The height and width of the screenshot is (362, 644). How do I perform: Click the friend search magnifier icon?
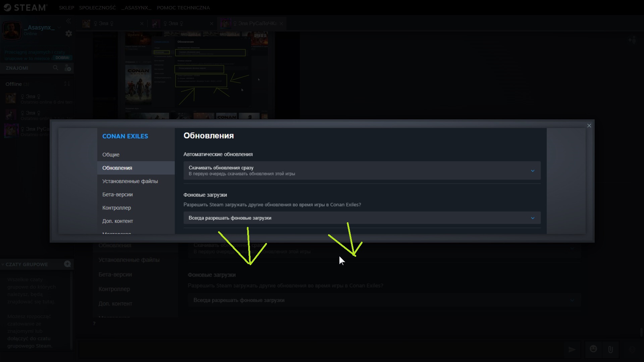coord(56,68)
